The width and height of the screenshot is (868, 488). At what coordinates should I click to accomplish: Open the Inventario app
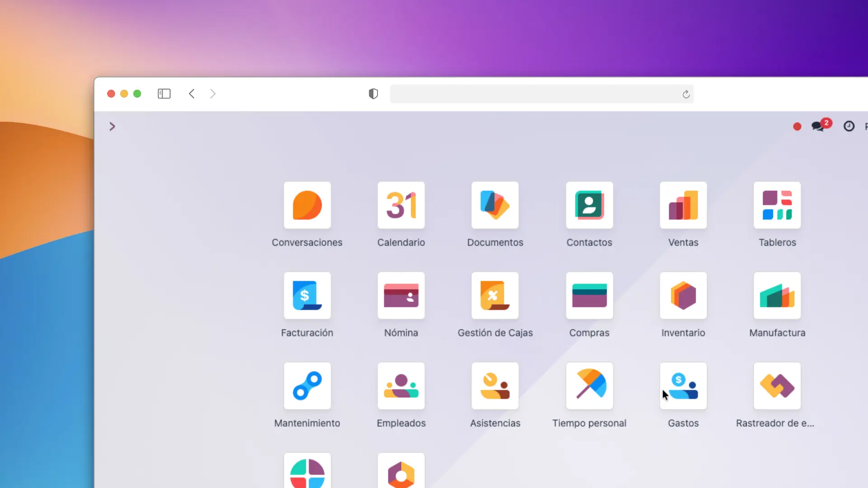[683, 296]
